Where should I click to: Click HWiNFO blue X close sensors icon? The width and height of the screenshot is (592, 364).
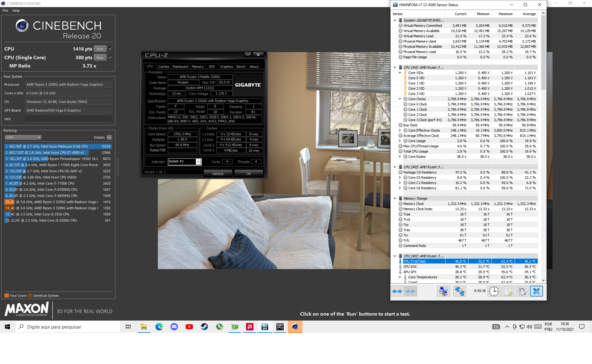point(536,291)
